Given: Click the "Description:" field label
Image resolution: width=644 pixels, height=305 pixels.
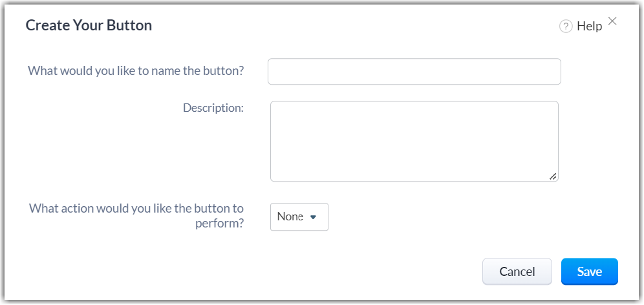Looking at the screenshot, I should tap(213, 107).
